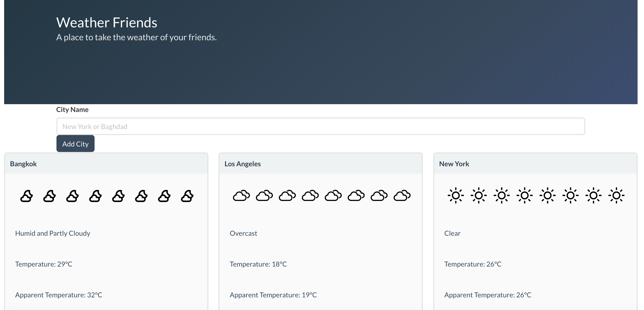Click the Overcast summary in Los Angeles
The height and width of the screenshot is (310, 644).
[243, 233]
